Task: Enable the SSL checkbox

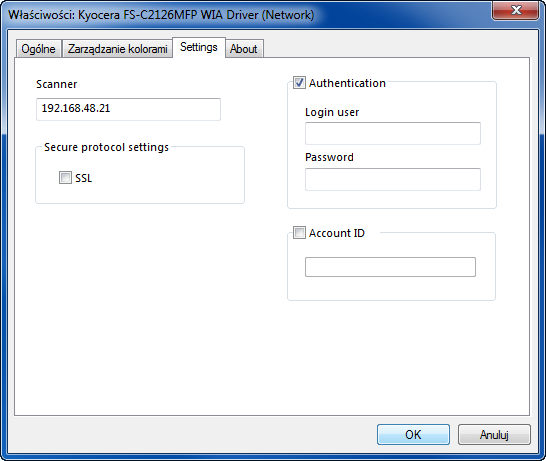Action: tap(65, 178)
